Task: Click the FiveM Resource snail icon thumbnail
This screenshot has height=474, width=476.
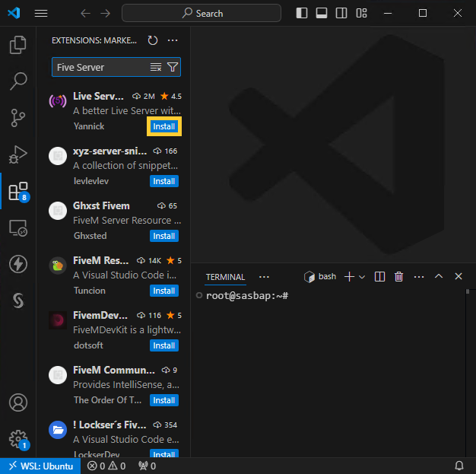Action: [58, 266]
